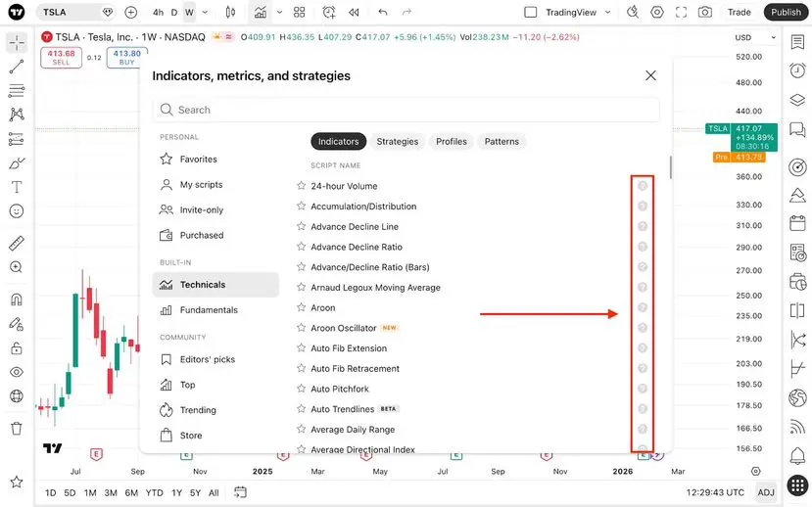Screen dimensions: 812x507
Task: Click the Undo arrow
Action: point(383,13)
